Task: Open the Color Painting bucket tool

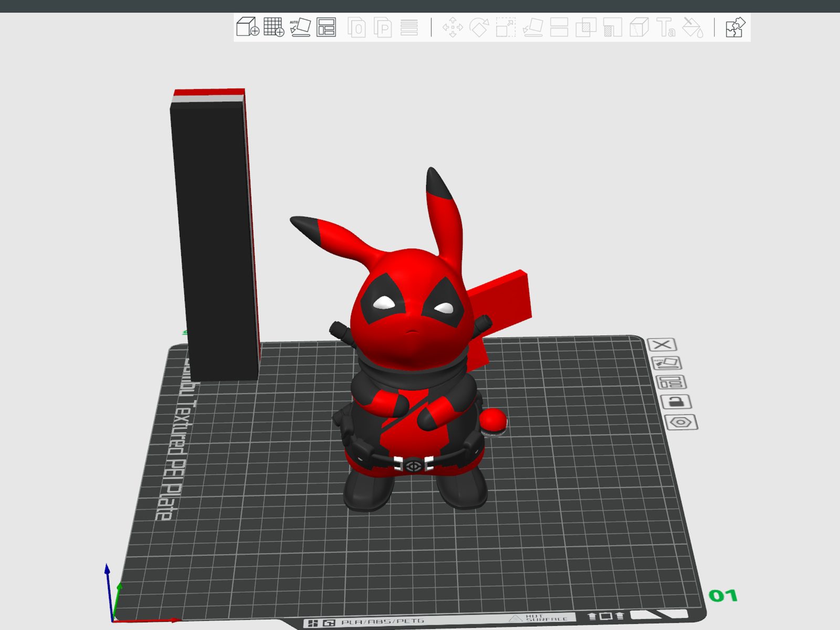Action: click(692, 27)
